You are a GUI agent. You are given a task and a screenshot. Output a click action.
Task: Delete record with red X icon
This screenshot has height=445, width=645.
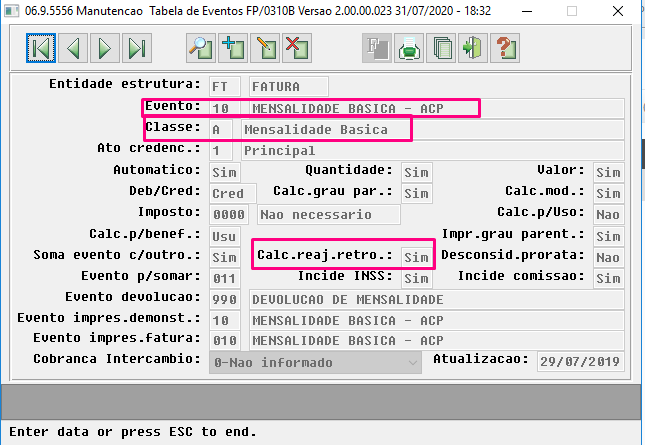[x=297, y=48]
